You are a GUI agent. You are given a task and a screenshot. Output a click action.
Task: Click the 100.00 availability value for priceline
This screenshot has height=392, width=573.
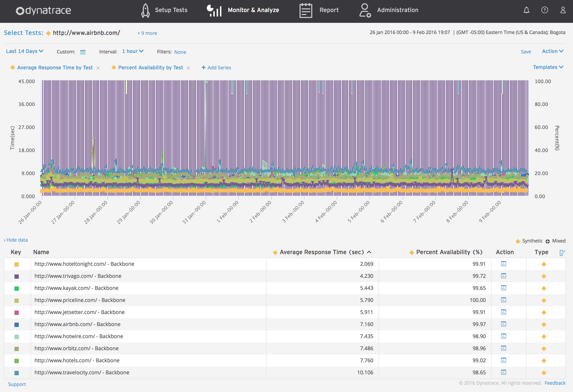477,300
